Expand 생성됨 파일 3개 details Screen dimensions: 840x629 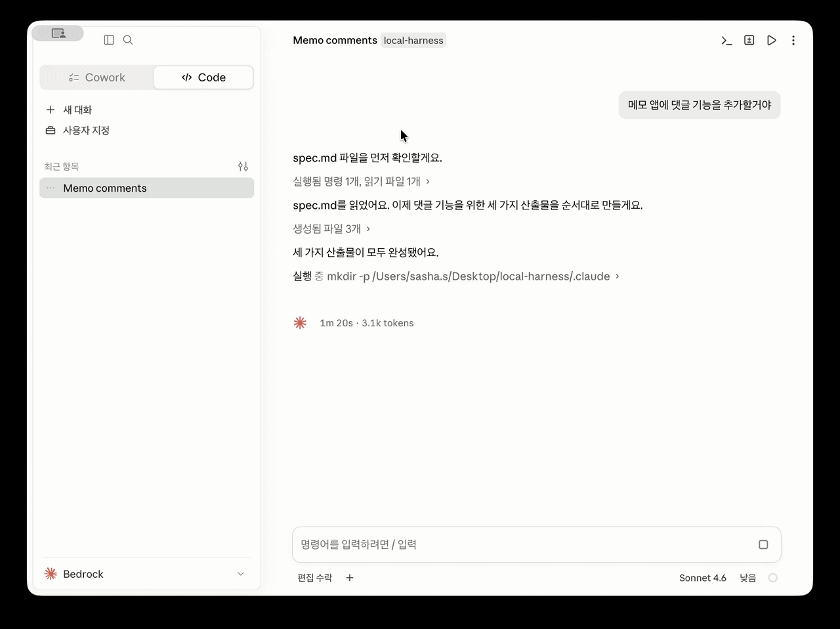coord(332,228)
